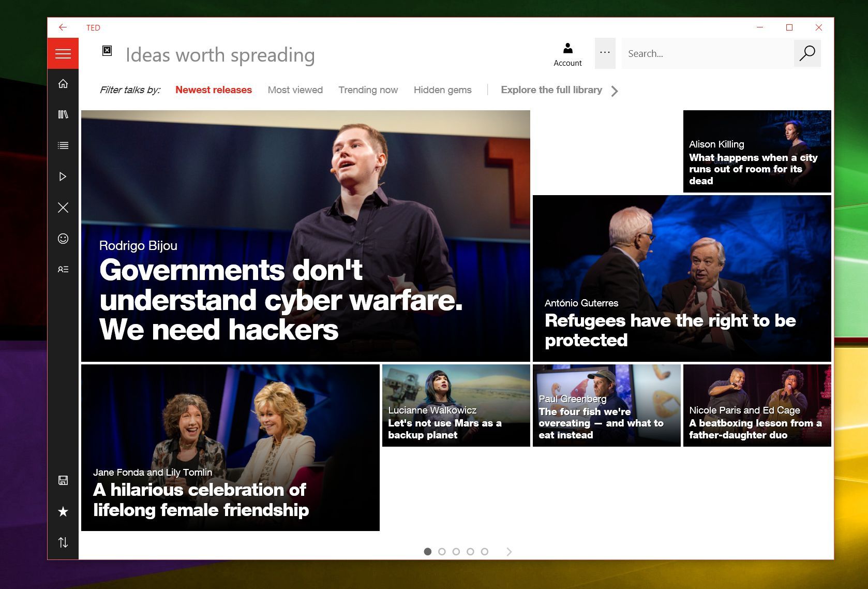Select the Home icon in the sidebar
Image resolution: width=868 pixels, height=589 pixels.
[x=63, y=83]
